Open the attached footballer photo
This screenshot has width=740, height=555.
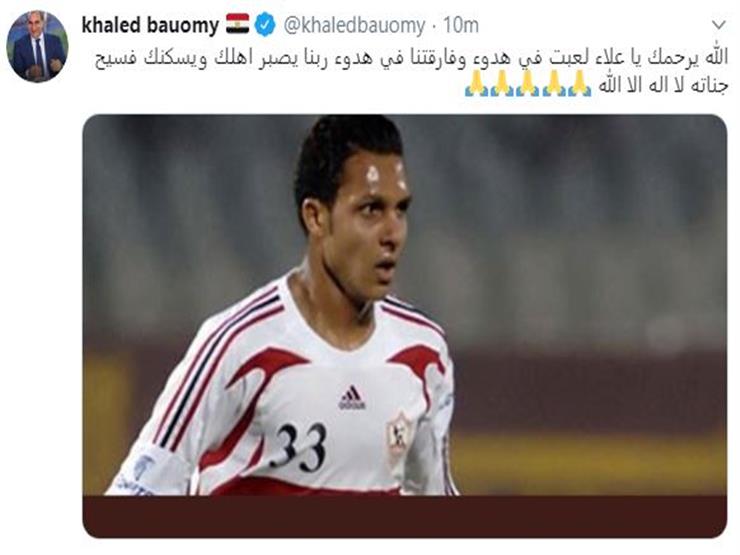405,326
